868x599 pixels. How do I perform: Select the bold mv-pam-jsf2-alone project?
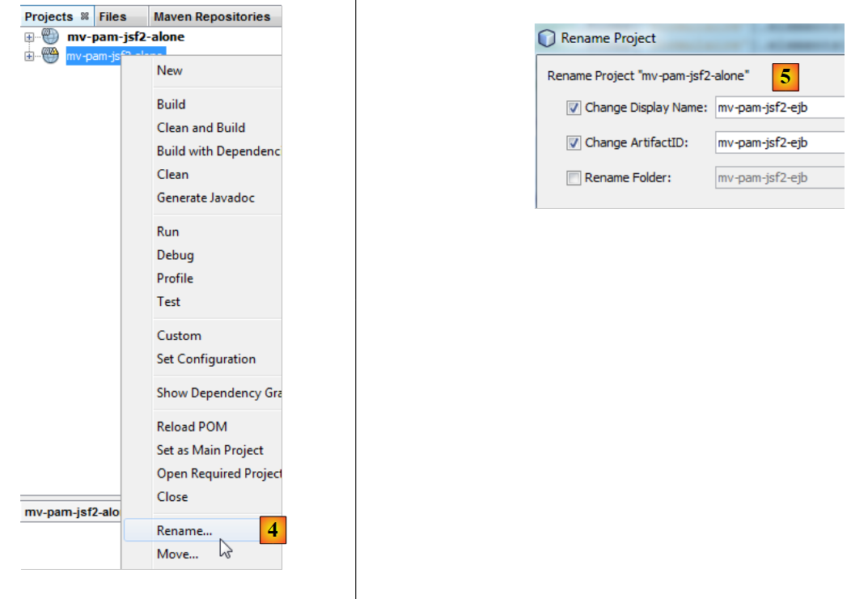[x=125, y=36]
